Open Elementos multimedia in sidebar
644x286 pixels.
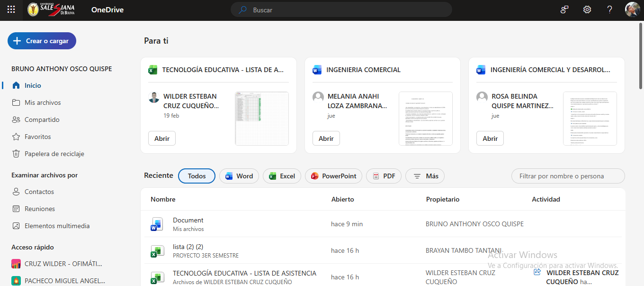pos(57,226)
